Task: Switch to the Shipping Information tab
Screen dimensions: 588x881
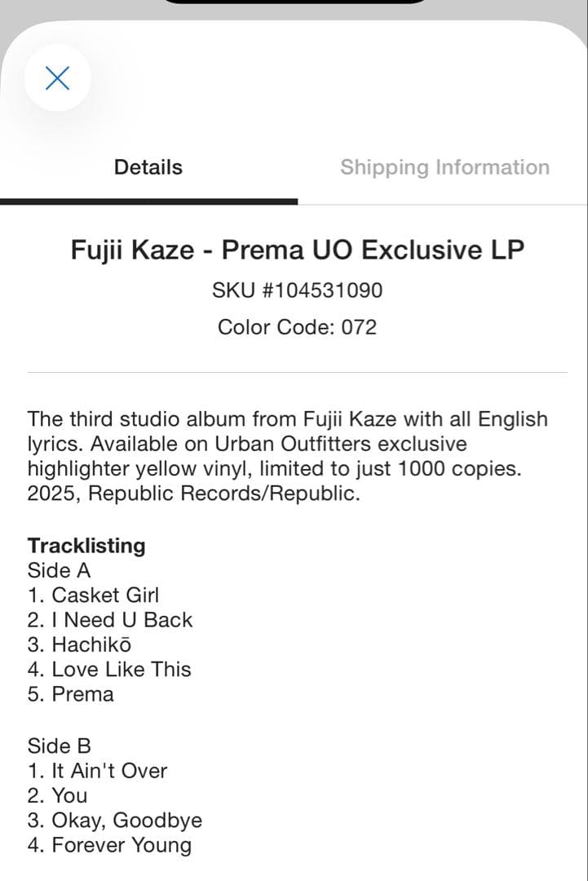Action: (x=445, y=167)
